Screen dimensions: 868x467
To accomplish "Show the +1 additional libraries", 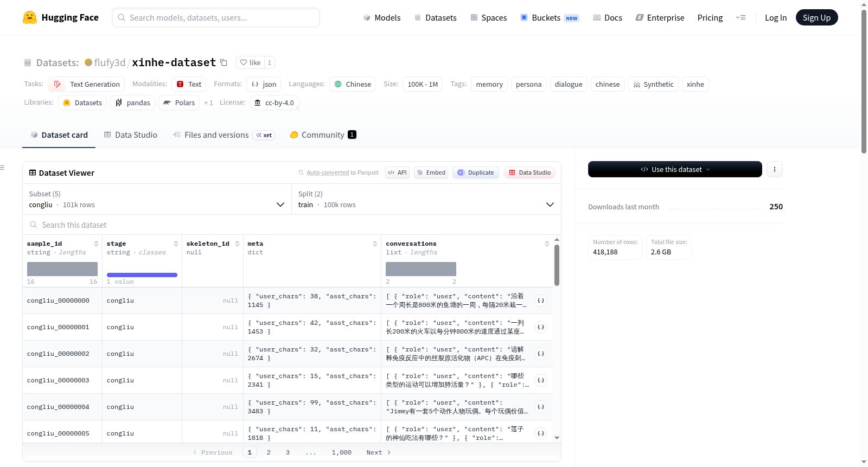I will [208, 103].
